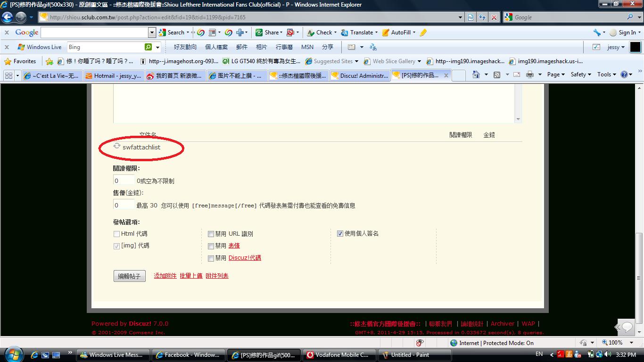644x362 pixels.
Task: Click the RSS feeds icon
Action: pos(497,74)
